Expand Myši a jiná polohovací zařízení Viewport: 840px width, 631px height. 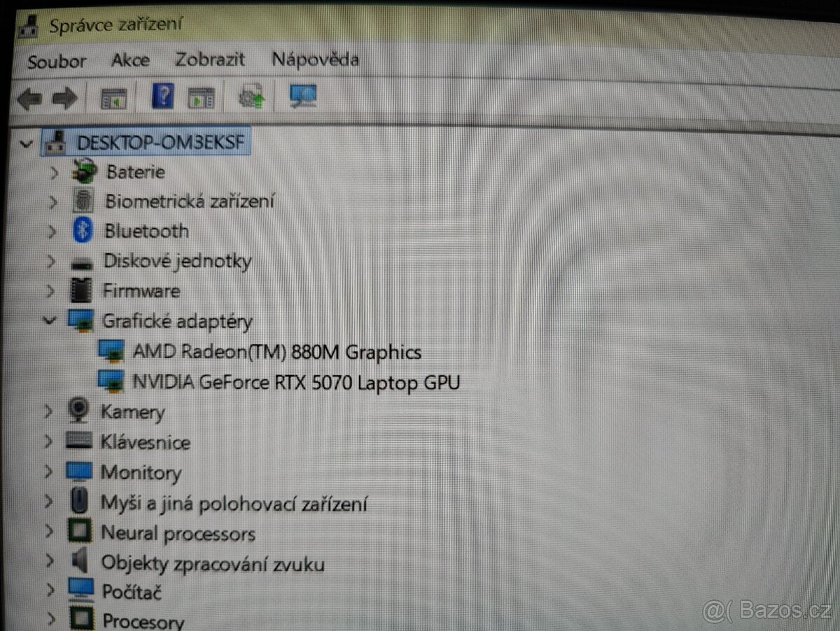[x=48, y=502]
